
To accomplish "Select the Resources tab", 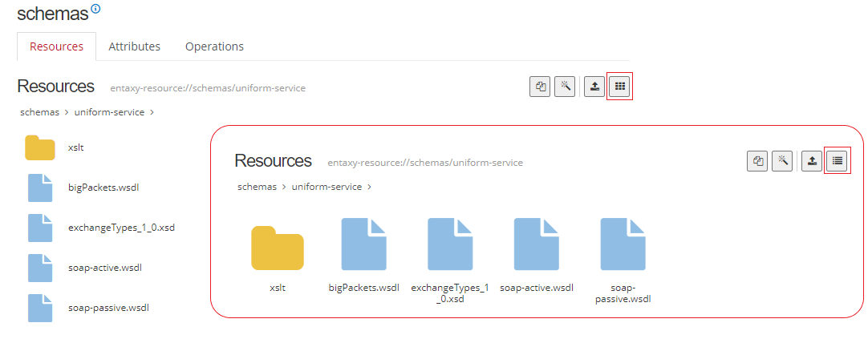I will click(x=56, y=46).
